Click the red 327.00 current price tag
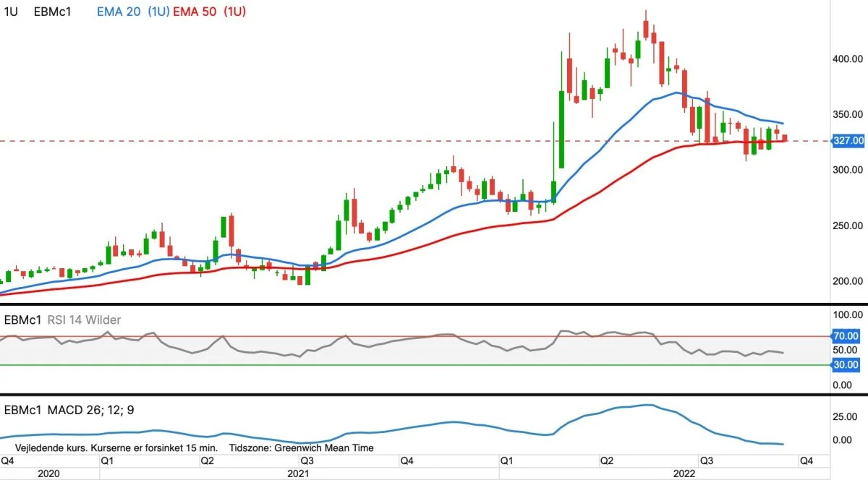 [848, 140]
